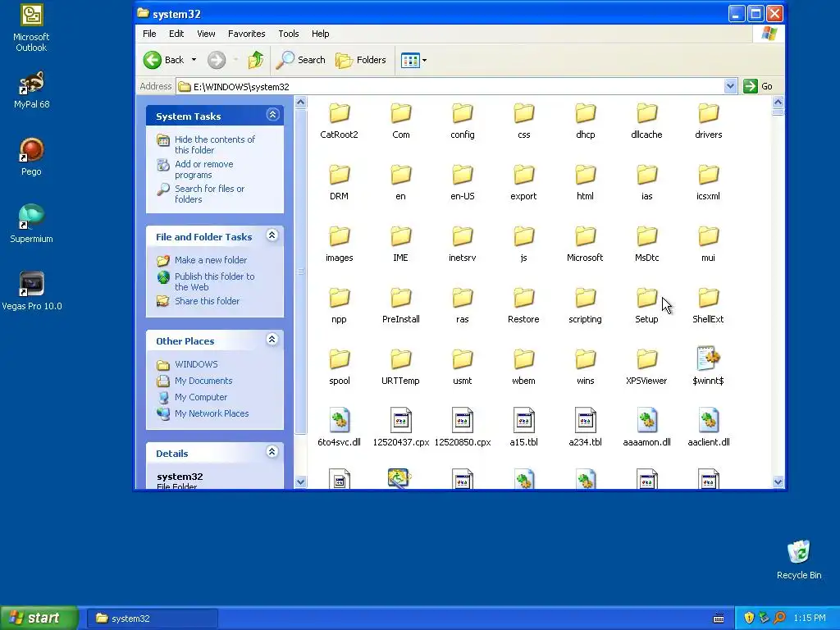Collapse the Details panel
Image resolution: width=840 pixels, height=630 pixels.
pos(272,452)
